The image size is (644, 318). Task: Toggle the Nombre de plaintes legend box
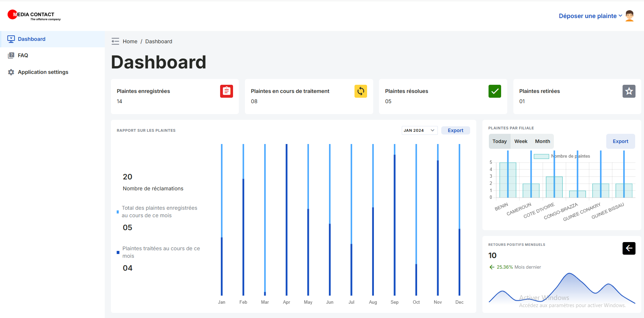coord(541,156)
